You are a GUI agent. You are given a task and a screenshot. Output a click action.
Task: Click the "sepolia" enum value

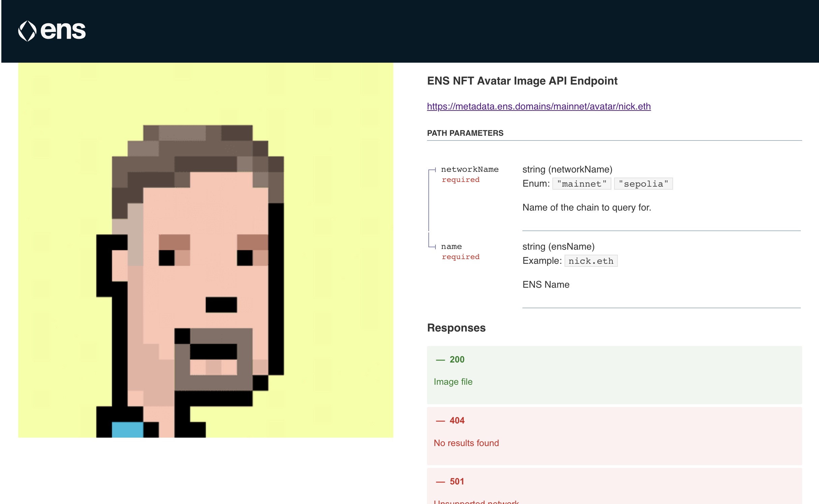point(643,184)
